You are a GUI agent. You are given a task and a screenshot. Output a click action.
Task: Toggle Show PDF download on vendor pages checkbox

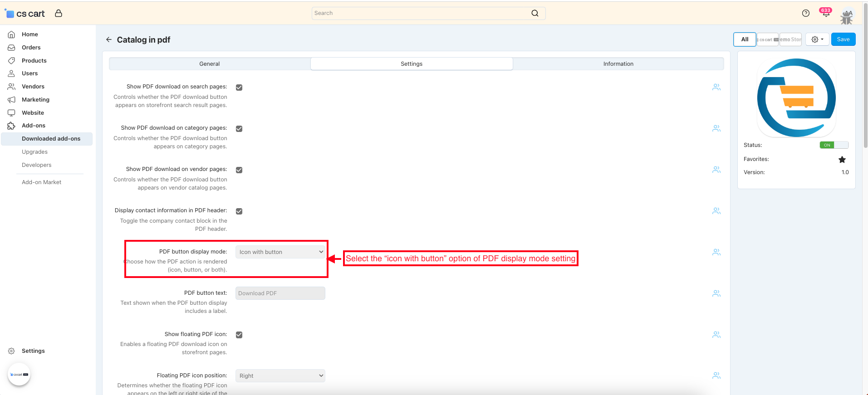[239, 170]
